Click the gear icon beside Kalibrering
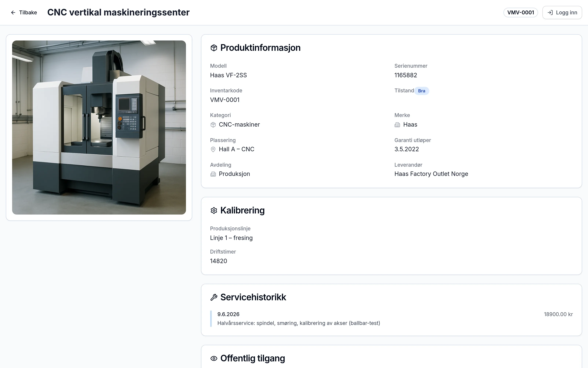This screenshot has width=588, height=368. pos(214,210)
